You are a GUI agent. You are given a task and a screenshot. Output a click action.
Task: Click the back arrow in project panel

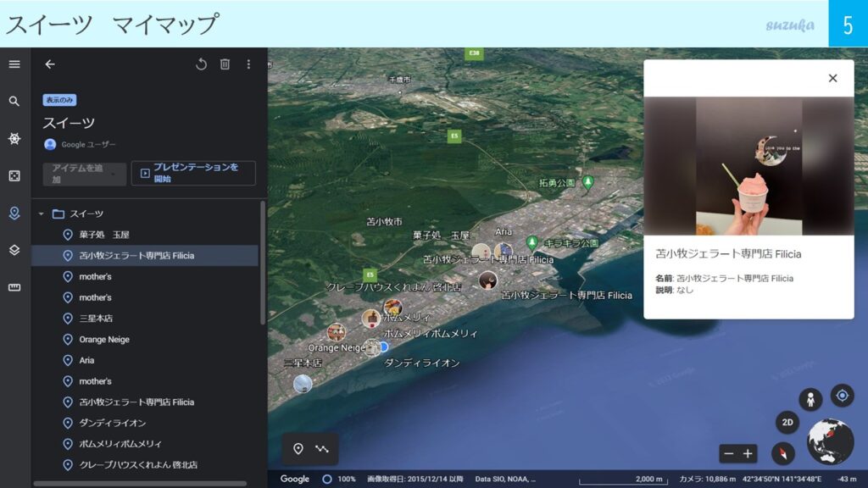click(50, 64)
